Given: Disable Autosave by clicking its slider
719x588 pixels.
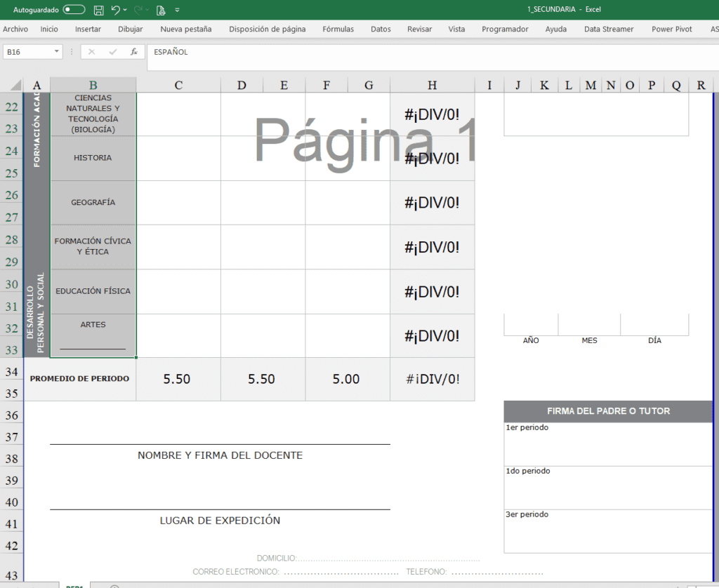Looking at the screenshot, I should pyautogui.click(x=72, y=10).
